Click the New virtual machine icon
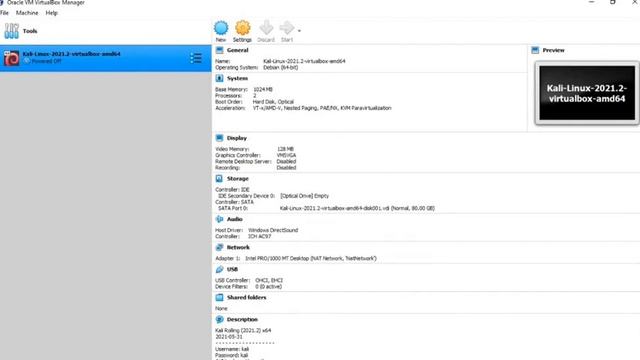The height and width of the screenshot is (360, 640). (x=221, y=28)
